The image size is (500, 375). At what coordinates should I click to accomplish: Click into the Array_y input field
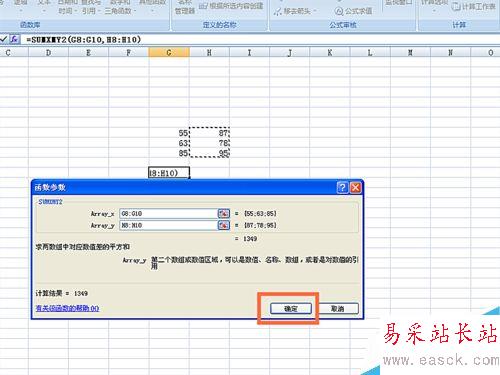click(x=168, y=225)
